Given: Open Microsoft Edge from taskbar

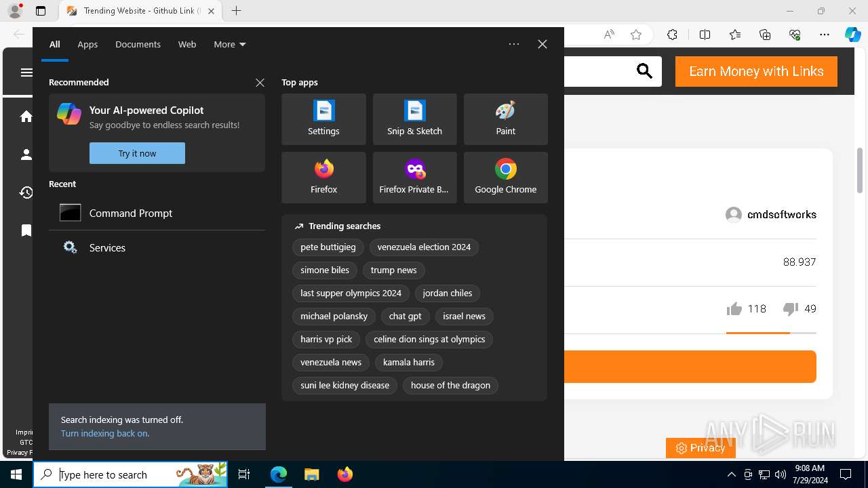Looking at the screenshot, I should [x=279, y=474].
